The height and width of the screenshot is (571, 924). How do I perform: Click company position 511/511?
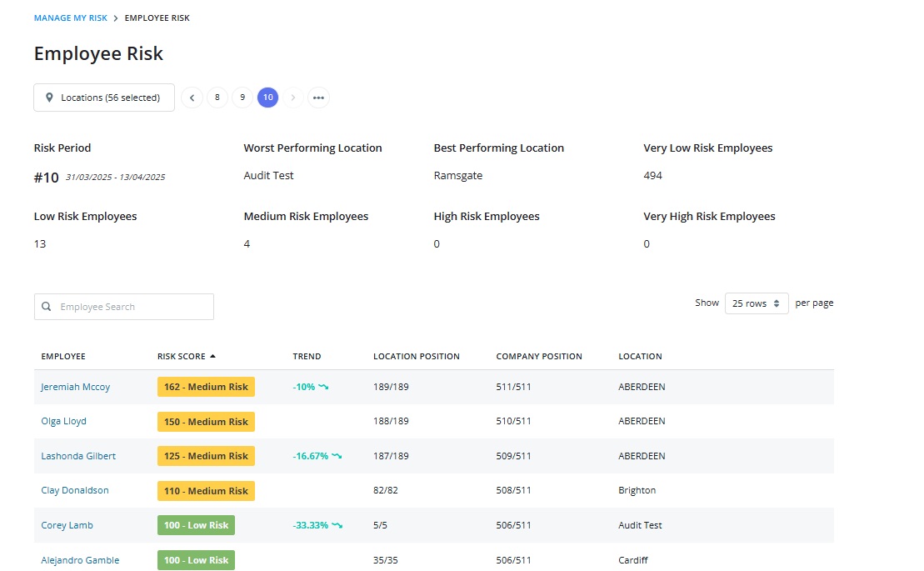click(x=513, y=387)
